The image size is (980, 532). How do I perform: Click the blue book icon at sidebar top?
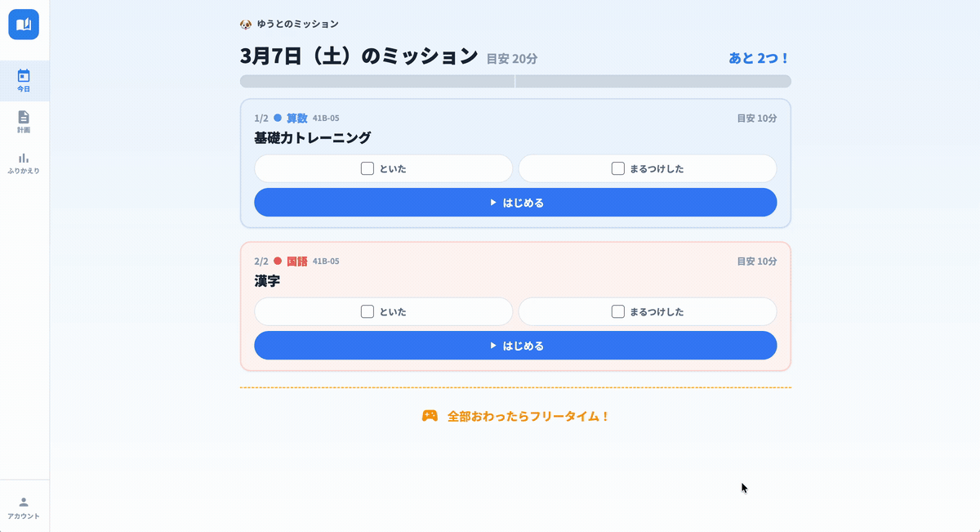(x=24, y=24)
